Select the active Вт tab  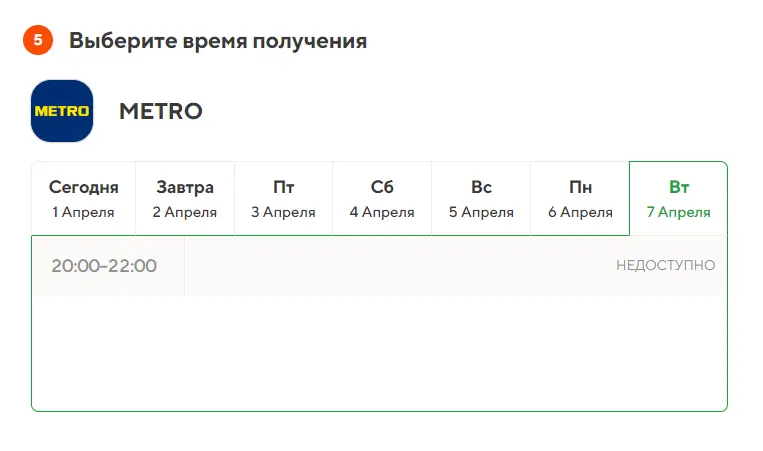[x=678, y=198]
